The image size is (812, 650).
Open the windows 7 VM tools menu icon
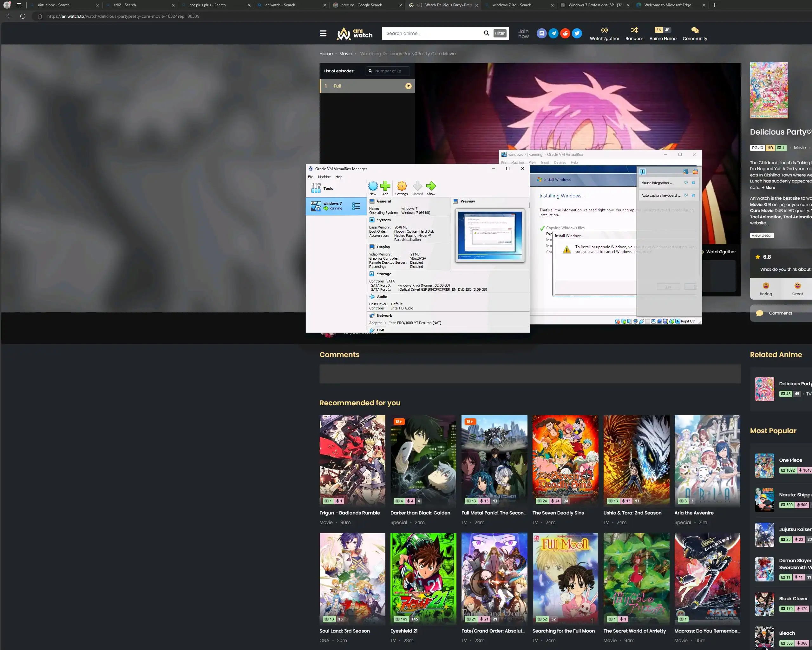tap(356, 206)
